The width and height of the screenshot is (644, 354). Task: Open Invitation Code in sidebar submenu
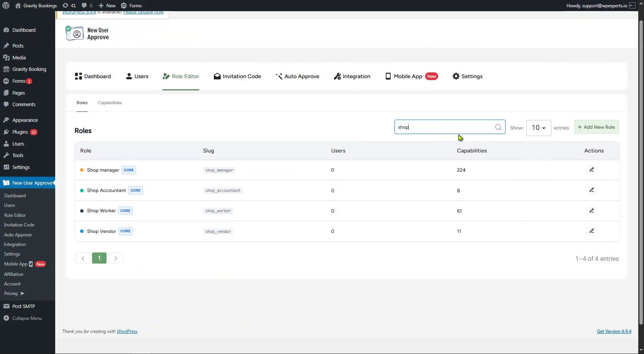click(x=19, y=225)
